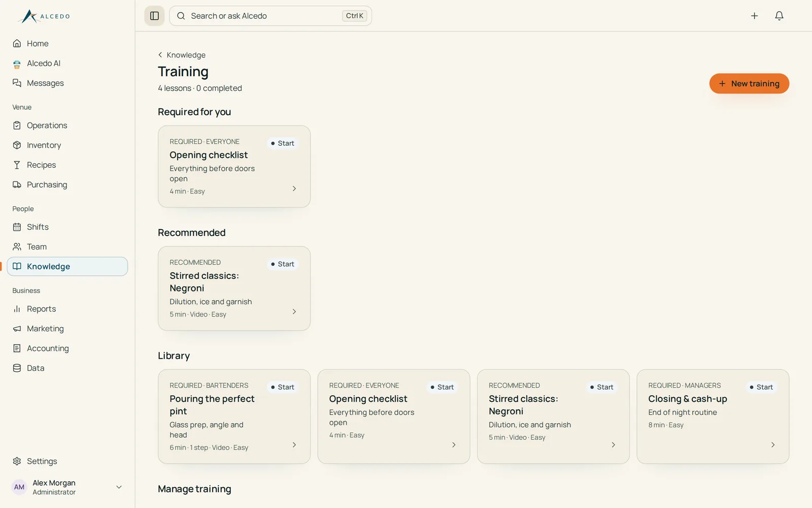The height and width of the screenshot is (508, 812).
Task: Click the Marketing megaphone icon
Action: pos(17,329)
